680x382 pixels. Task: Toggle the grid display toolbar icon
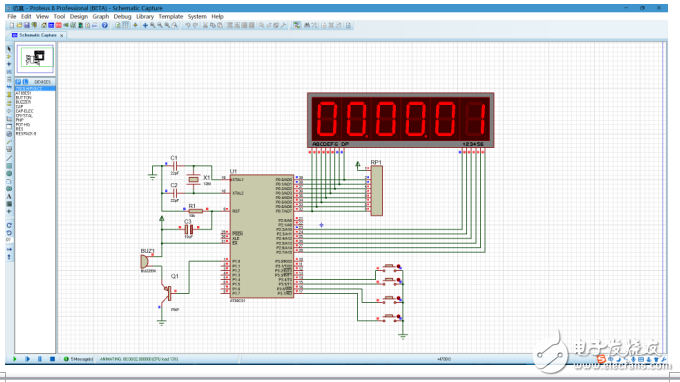(x=126, y=26)
